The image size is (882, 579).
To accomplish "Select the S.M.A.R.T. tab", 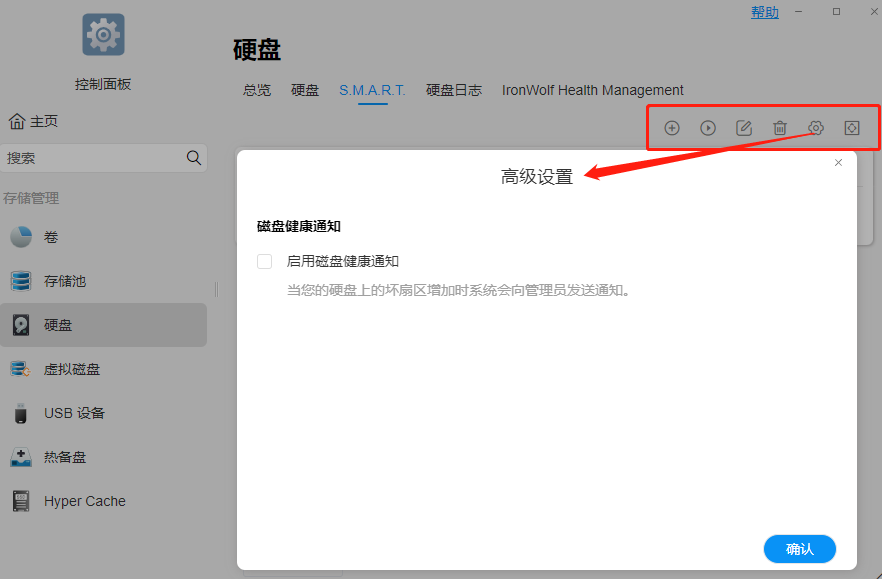I will click(372, 90).
